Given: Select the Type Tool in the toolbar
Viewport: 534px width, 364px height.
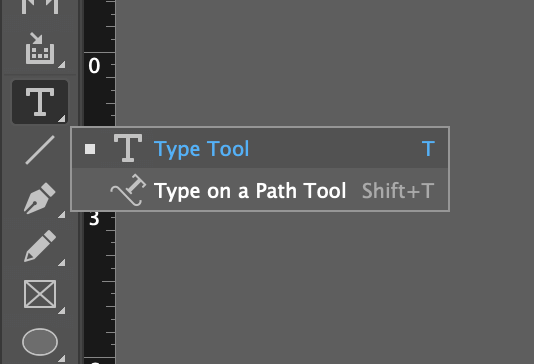Looking at the screenshot, I should (x=40, y=102).
